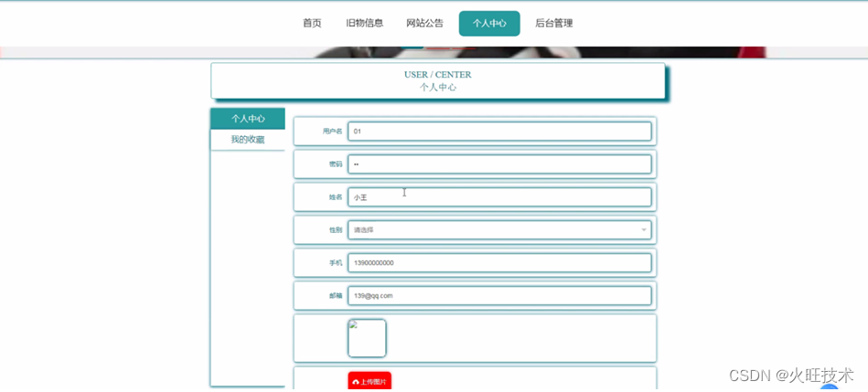Screen dimensions: 868x392
Task: Switch to 我的收藏 in the sidebar
Action: pos(248,140)
